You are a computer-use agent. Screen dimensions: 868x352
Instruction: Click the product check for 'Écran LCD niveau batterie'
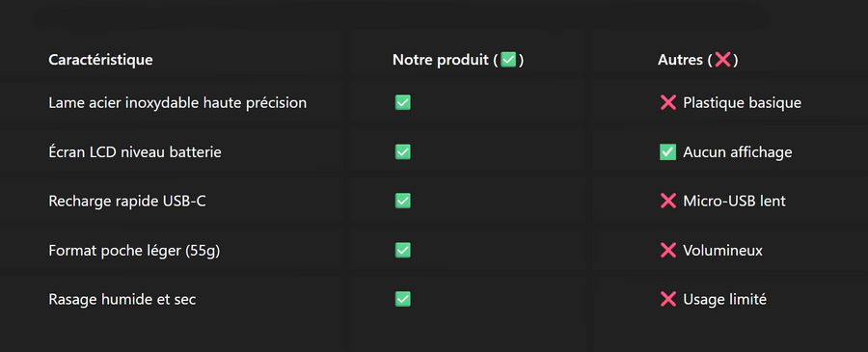click(403, 151)
